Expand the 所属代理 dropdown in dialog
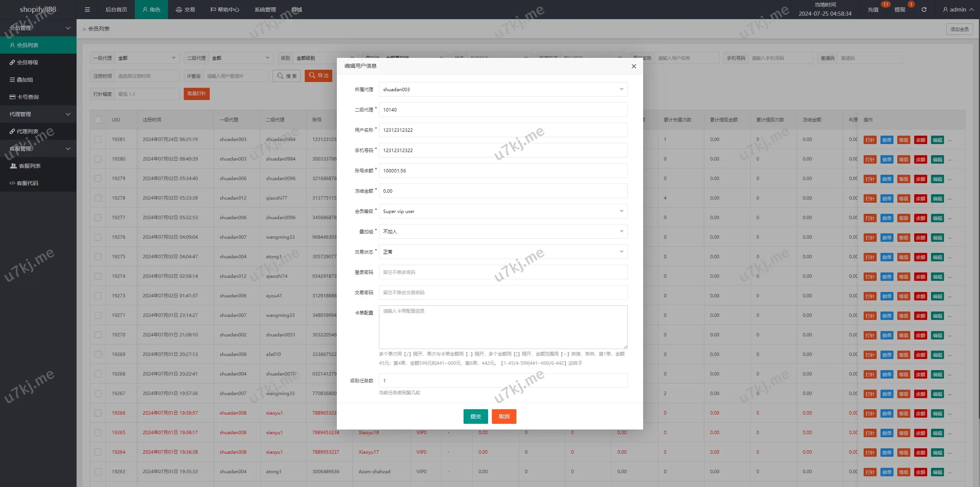 click(x=503, y=89)
